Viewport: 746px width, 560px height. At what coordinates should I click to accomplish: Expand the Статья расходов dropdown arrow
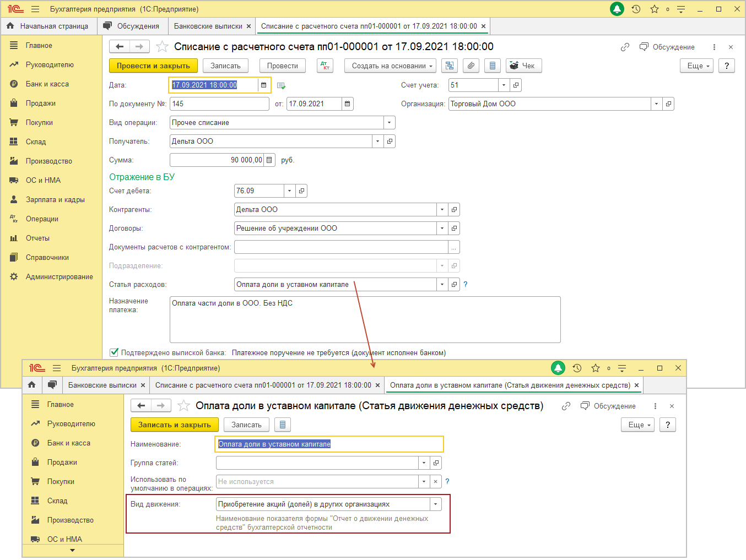[x=442, y=284]
